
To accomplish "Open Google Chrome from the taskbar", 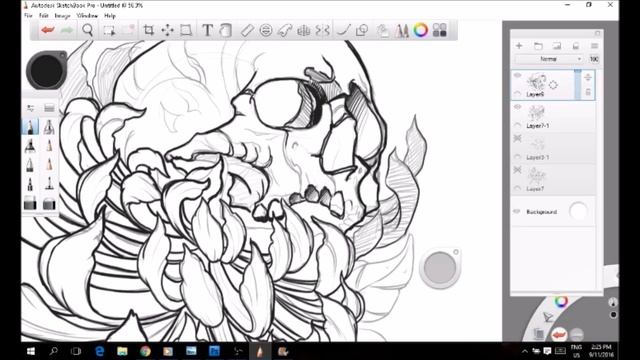I will point(145,351).
